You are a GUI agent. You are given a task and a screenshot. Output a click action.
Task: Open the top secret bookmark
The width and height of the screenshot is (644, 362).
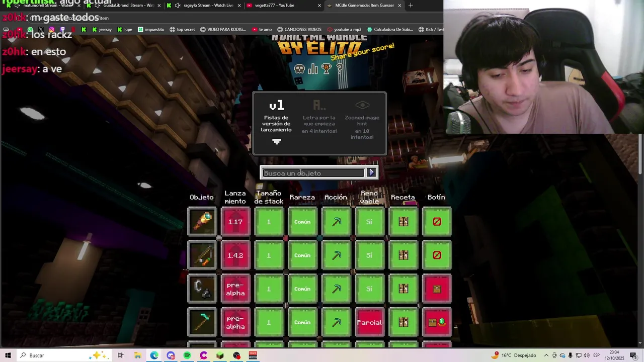(182, 30)
